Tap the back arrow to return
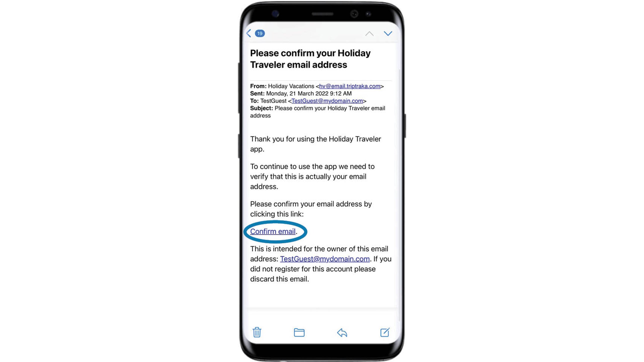 point(249,33)
